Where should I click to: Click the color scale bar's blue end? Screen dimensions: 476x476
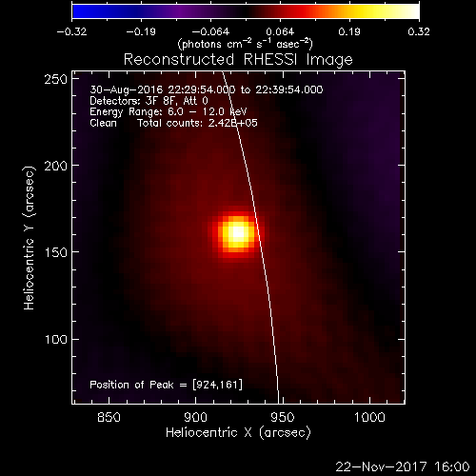coord(86,11)
